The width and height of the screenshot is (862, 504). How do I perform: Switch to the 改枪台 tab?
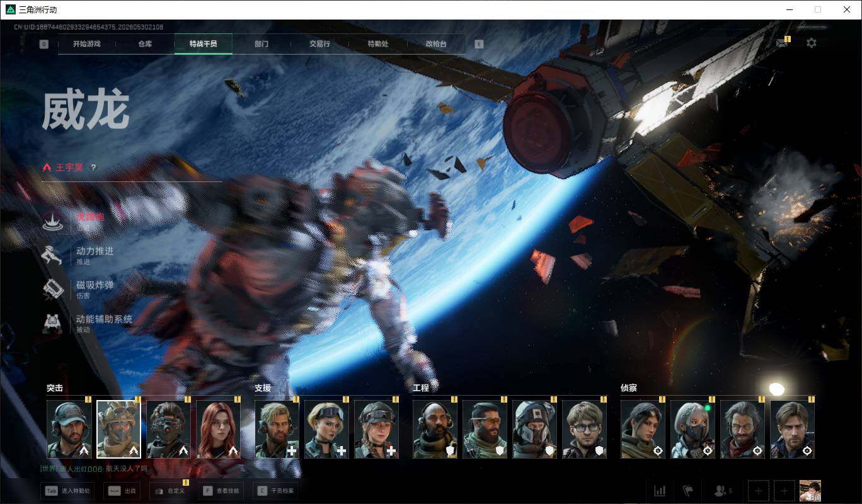[436, 44]
